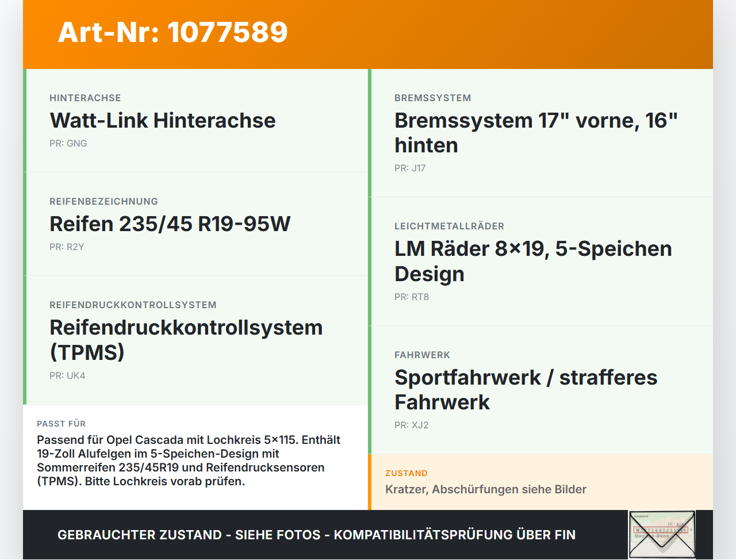Click the 'REIFENDRUCKKONTROLLSYSTEM' label
736x560 pixels.
tap(133, 305)
